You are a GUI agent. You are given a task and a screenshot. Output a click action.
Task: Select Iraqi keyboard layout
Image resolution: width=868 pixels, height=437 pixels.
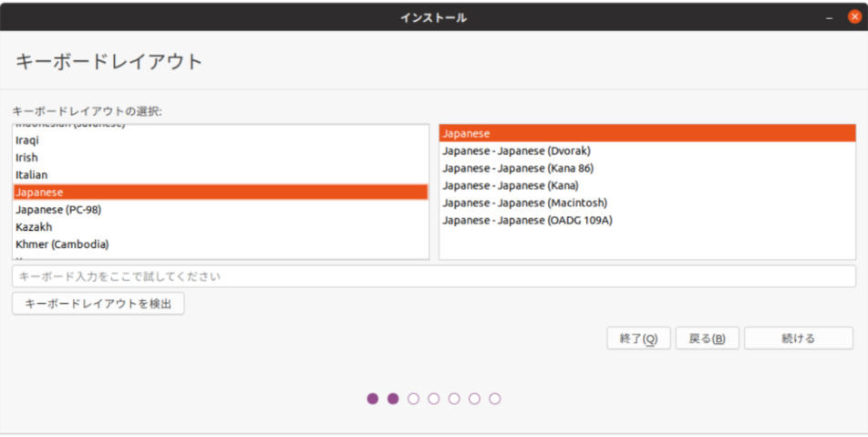221,140
